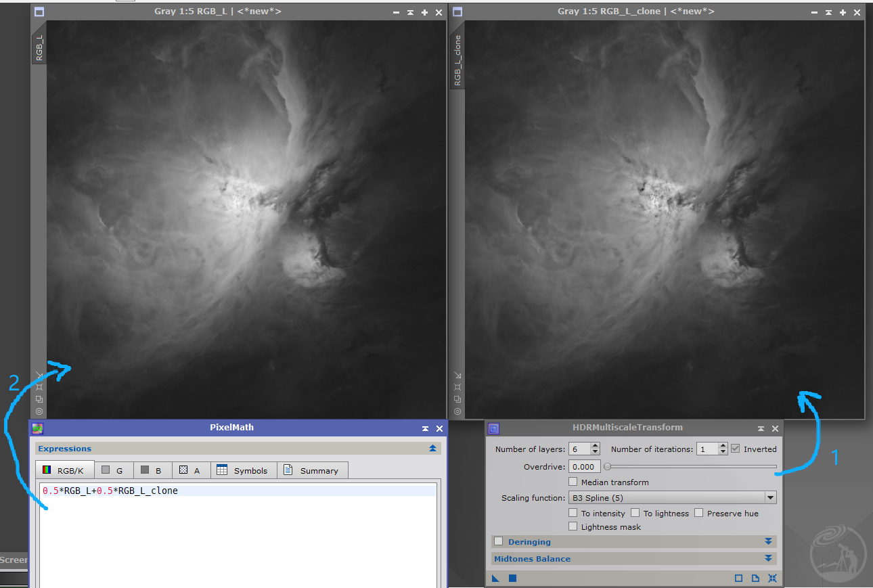Enable the Median transform checkbox
Screen dimensions: 873x588
(573, 482)
